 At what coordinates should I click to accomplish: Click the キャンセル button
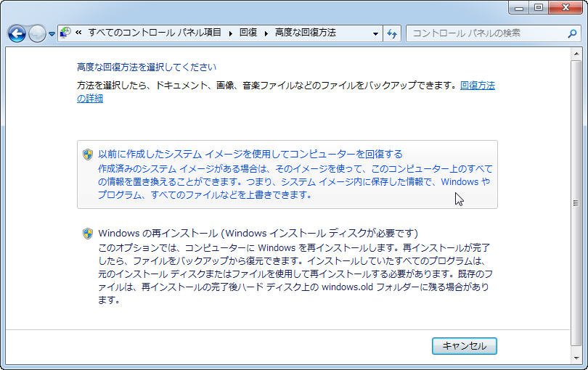pyautogui.click(x=465, y=345)
